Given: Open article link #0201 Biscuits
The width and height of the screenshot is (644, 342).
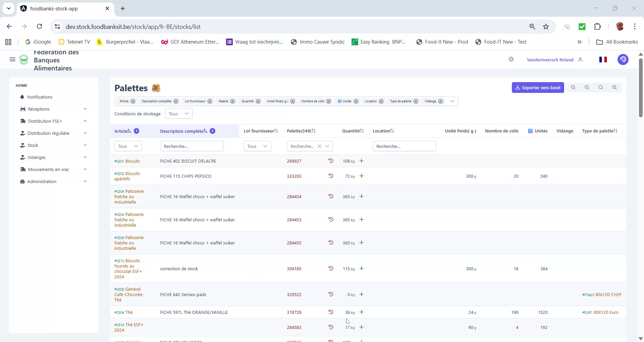Looking at the screenshot, I should tap(127, 161).
